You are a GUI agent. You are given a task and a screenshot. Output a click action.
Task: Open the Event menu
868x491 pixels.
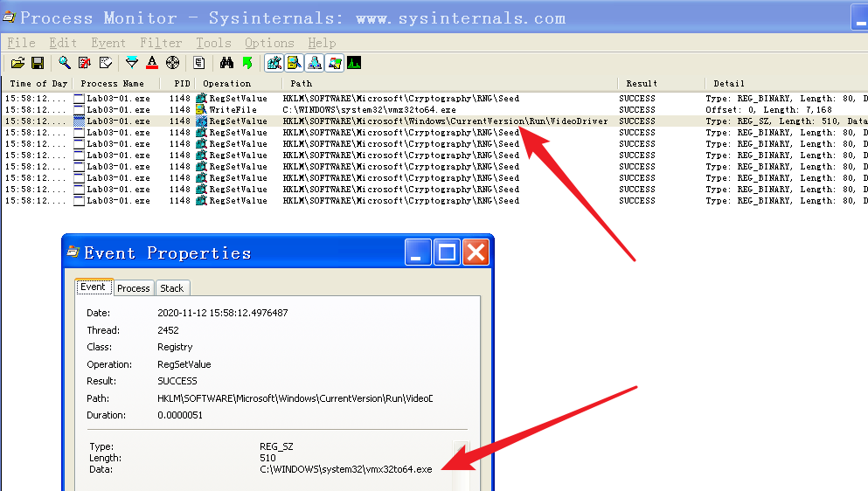tap(108, 43)
